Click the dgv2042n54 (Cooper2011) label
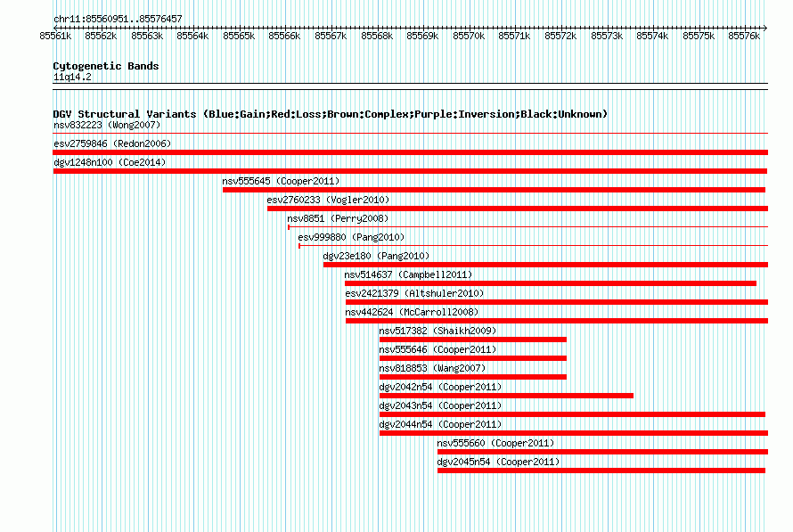This screenshot has height=532, width=793. tap(440, 387)
